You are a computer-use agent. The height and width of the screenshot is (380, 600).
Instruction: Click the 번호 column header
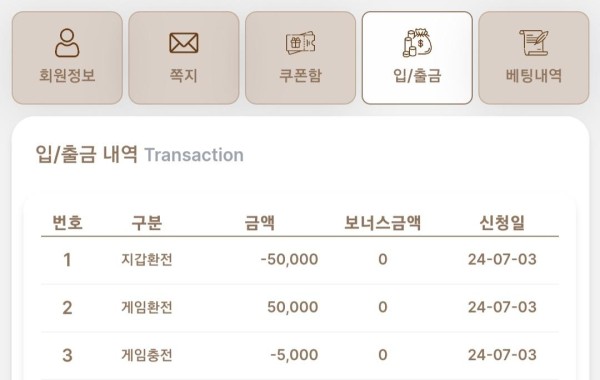67,222
